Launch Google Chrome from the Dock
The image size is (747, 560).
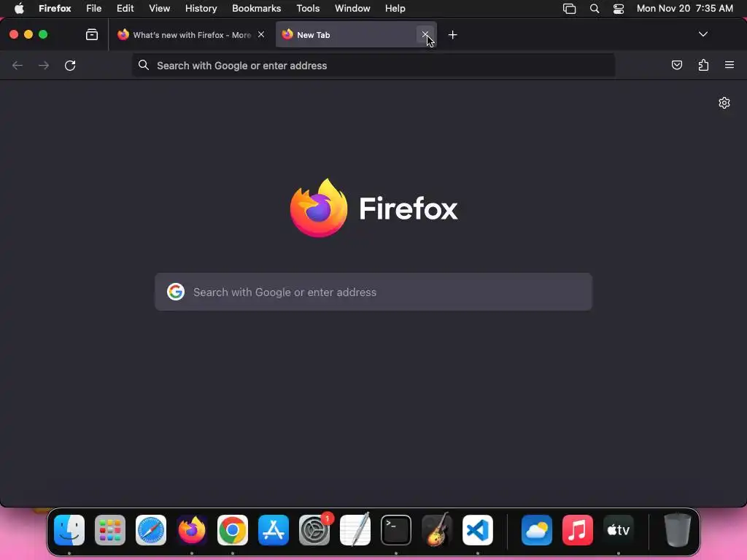[x=233, y=530]
